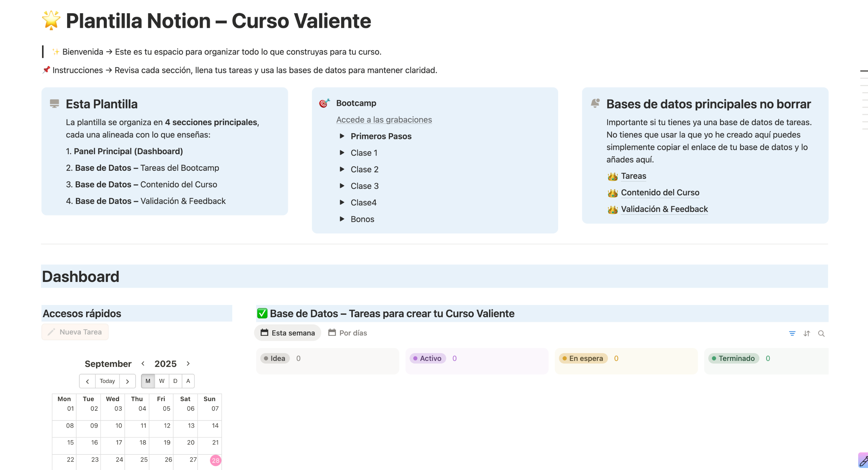The image size is (868, 470).
Task: Expand the Bonos toggle
Action: pyautogui.click(x=342, y=219)
